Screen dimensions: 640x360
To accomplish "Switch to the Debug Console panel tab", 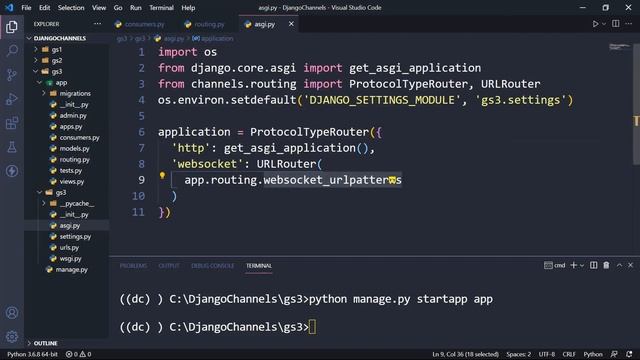I will (213, 266).
